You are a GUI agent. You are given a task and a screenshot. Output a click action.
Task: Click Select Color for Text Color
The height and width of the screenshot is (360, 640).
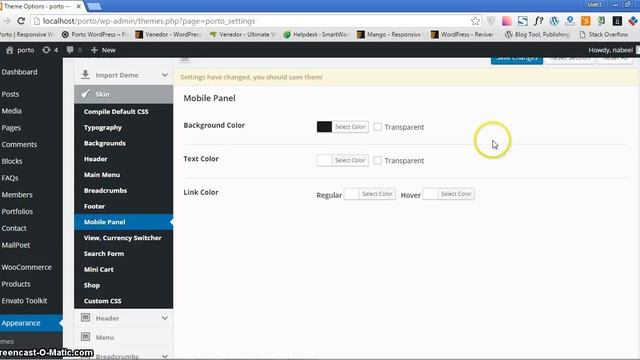350,160
